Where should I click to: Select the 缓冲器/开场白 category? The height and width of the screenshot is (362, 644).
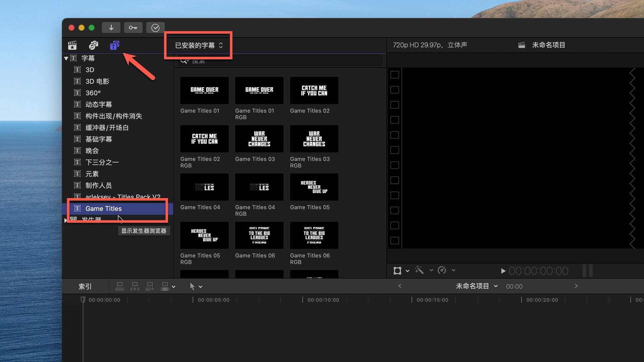coord(107,128)
